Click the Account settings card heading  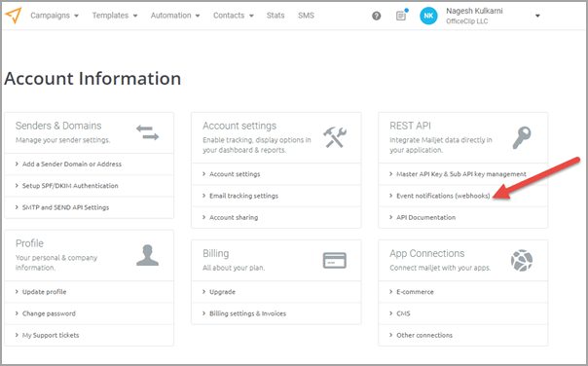pos(239,126)
